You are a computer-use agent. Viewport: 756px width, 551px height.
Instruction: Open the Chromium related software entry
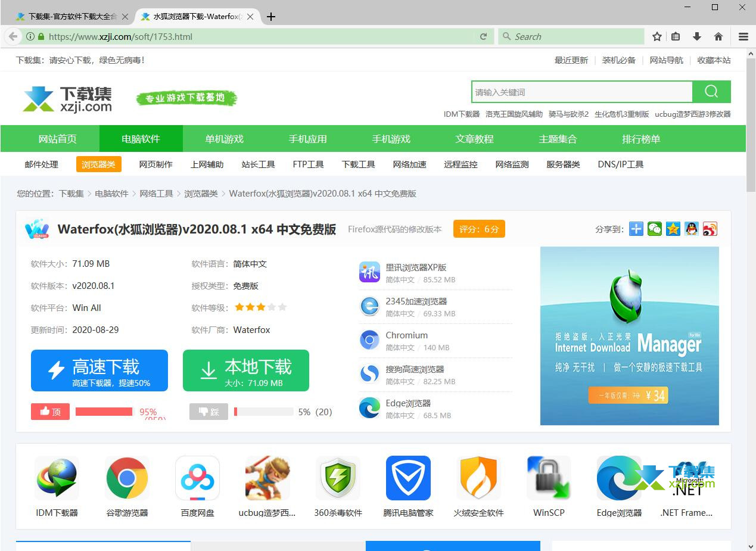[435, 341]
